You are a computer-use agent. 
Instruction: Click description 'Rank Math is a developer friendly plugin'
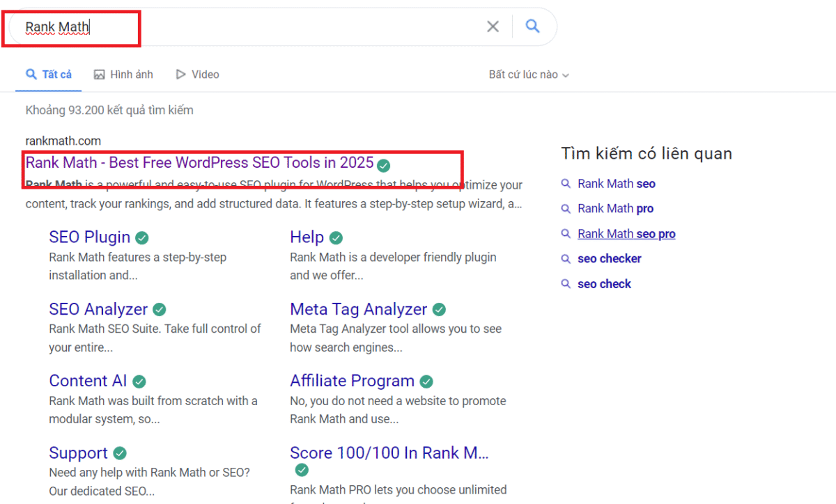pos(393,266)
